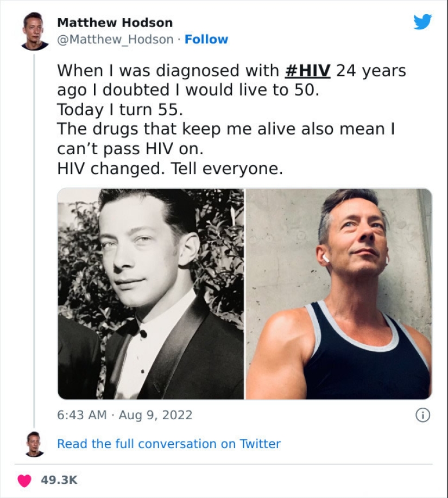View the 49.3K likes count
This screenshot has height=498, width=448.
tap(59, 480)
